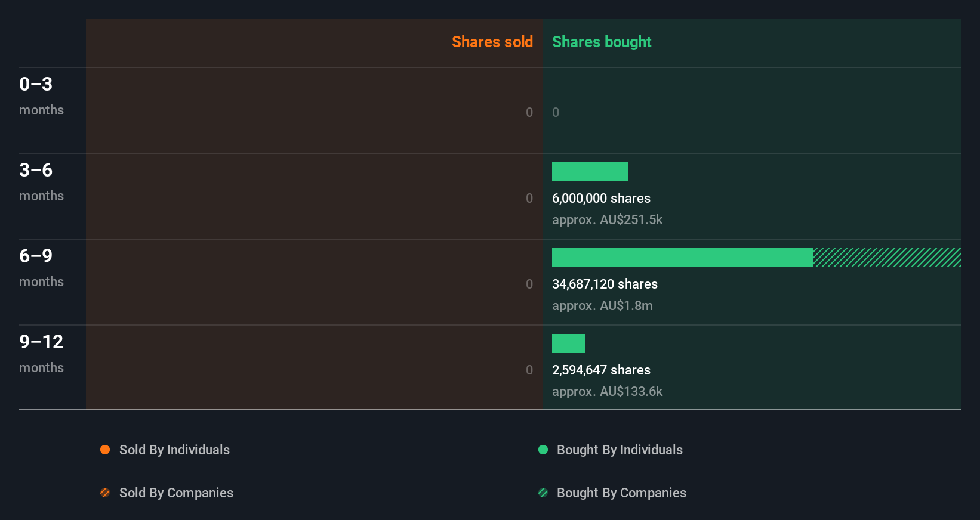Image resolution: width=980 pixels, height=520 pixels.
Task: Click the striped Bought By Companies legend icon
Action: pyautogui.click(x=543, y=493)
